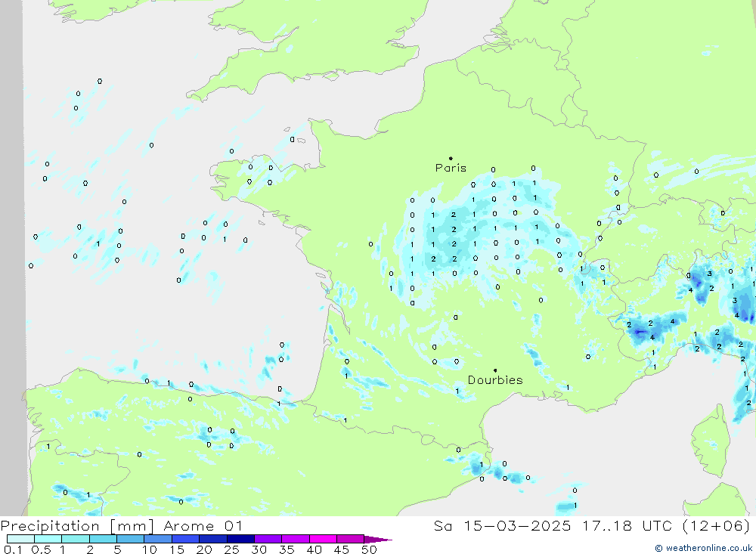Click the legend value '25'
This screenshot has width=756, height=554.
click(231, 549)
